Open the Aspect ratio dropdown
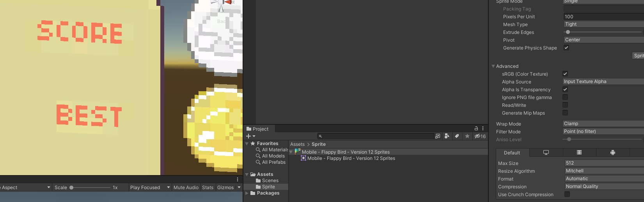This screenshot has height=202, width=644. coord(26,188)
